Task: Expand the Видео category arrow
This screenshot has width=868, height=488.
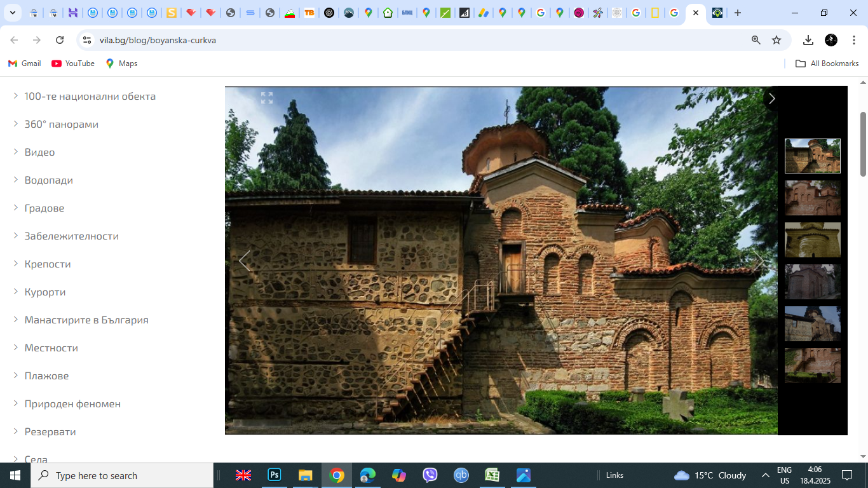Action: pyautogui.click(x=16, y=152)
